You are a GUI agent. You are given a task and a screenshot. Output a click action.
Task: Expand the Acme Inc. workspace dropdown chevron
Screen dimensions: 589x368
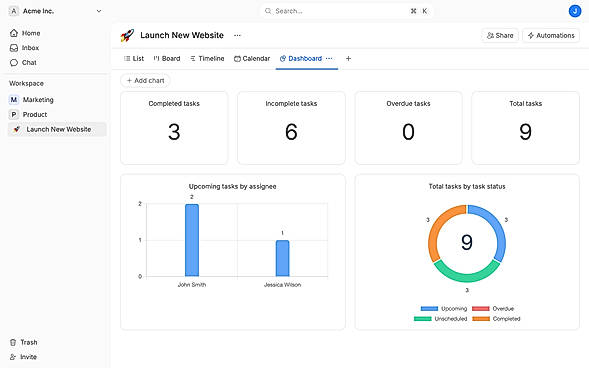(x=99, y=11)
